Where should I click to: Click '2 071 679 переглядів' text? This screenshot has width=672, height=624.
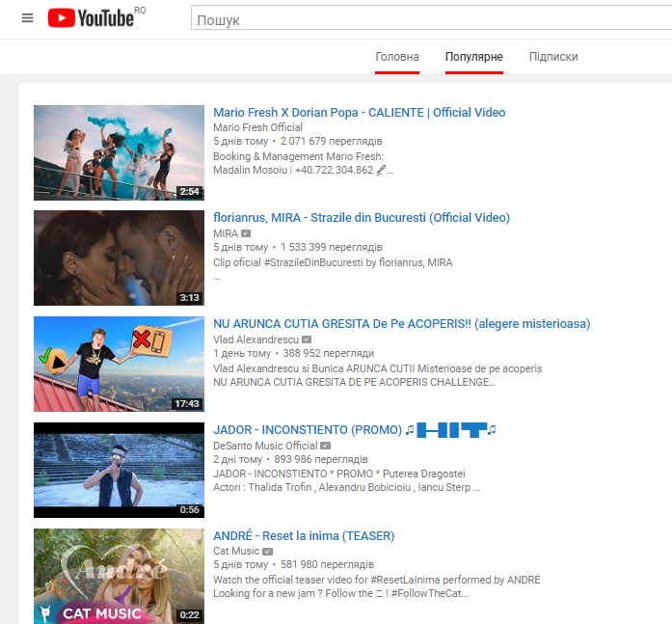coord(332,141)
